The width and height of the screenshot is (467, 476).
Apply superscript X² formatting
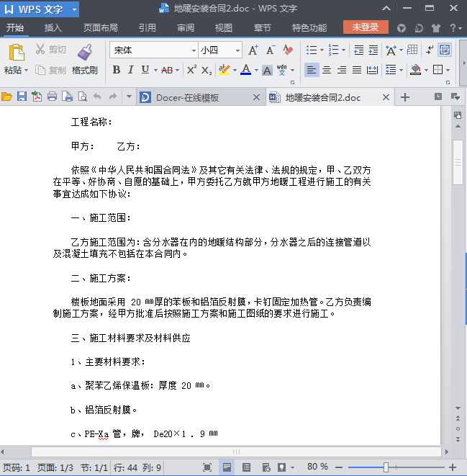191,70
